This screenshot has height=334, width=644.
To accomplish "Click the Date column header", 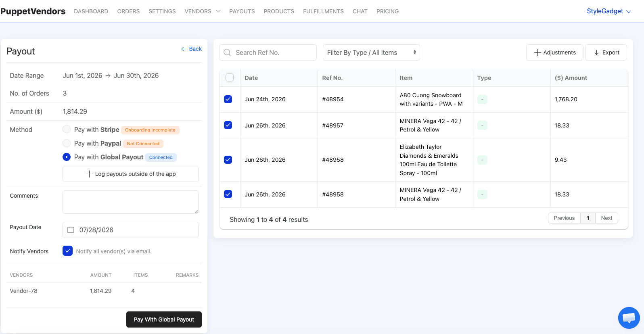I will (251, 78).
